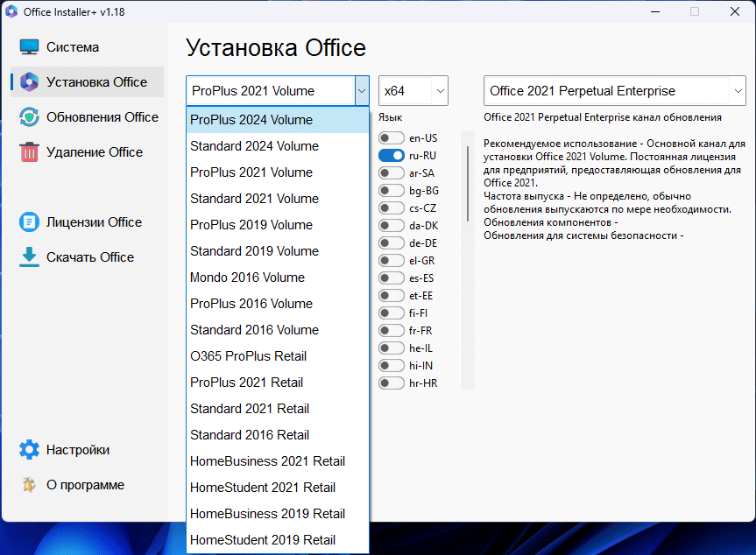Pick HomeBusiness 2021 Retail option
Viewport: 756px width, 555px height.
point(277,461)
